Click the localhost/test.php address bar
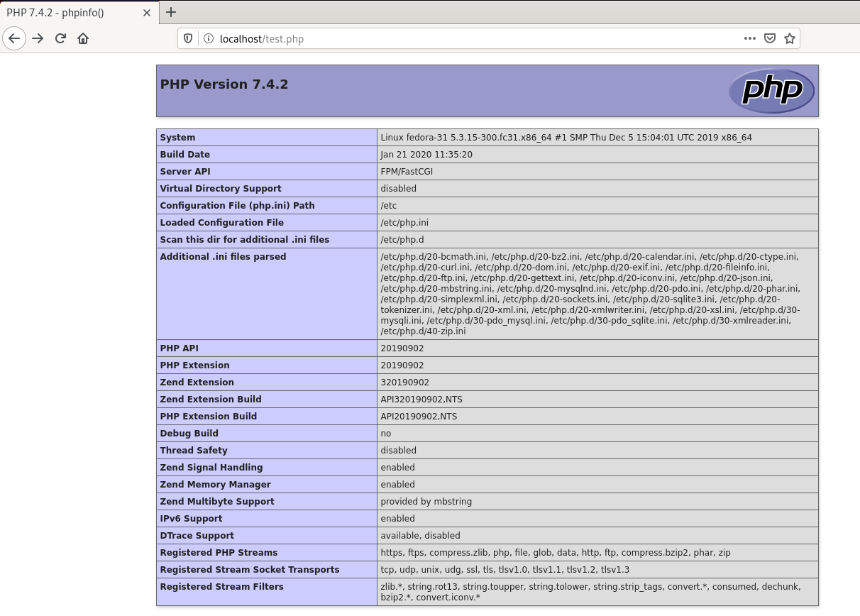The image size is (860, 616). pyautogui.click(x=426, y=39)
